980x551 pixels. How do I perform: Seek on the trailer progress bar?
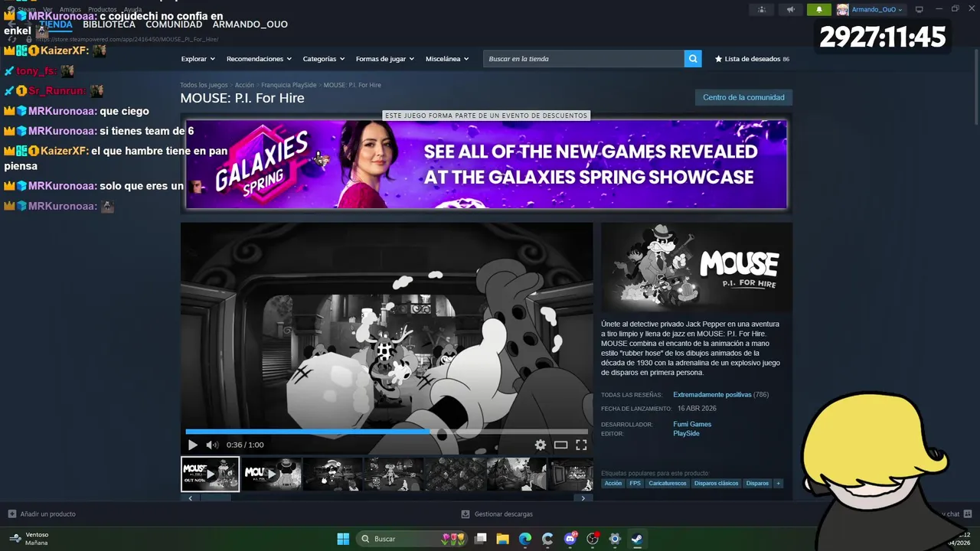pos(387,432)
